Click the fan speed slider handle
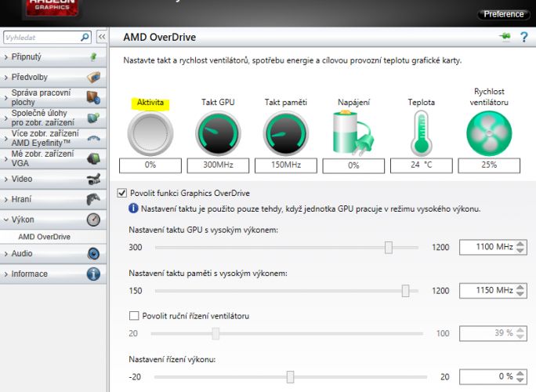 click(215, 333)
